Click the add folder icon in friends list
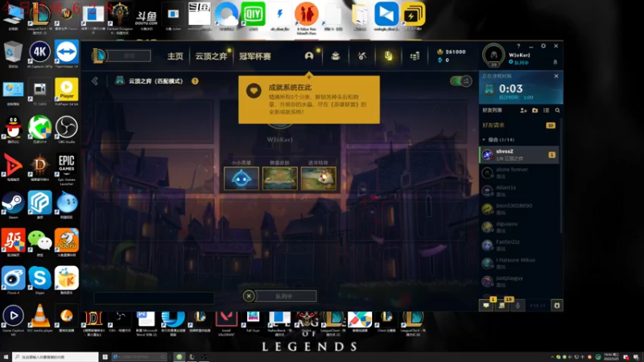 535,110
